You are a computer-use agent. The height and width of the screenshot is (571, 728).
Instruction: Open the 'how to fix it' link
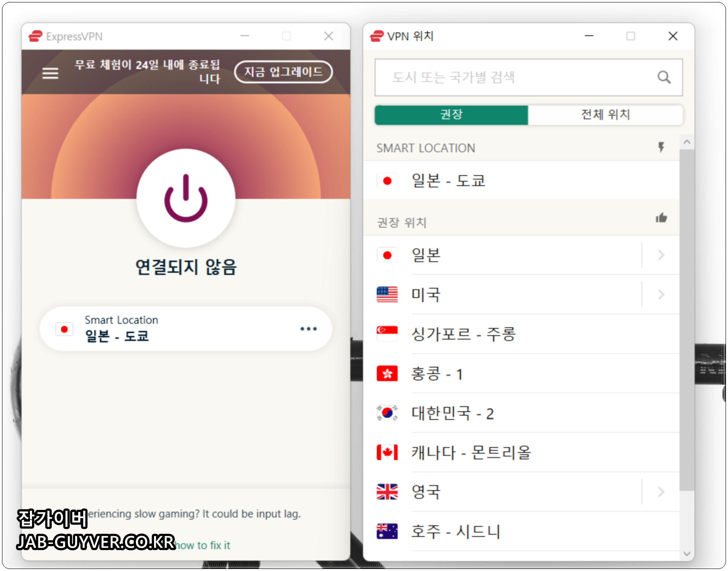203,545
